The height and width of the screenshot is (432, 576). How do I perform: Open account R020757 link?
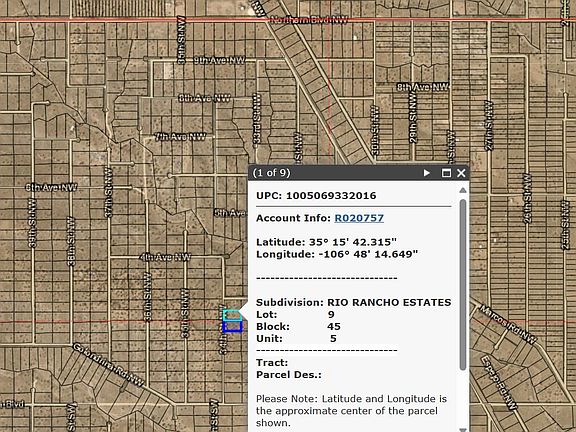pyautogui.click(x=359, y=218)
